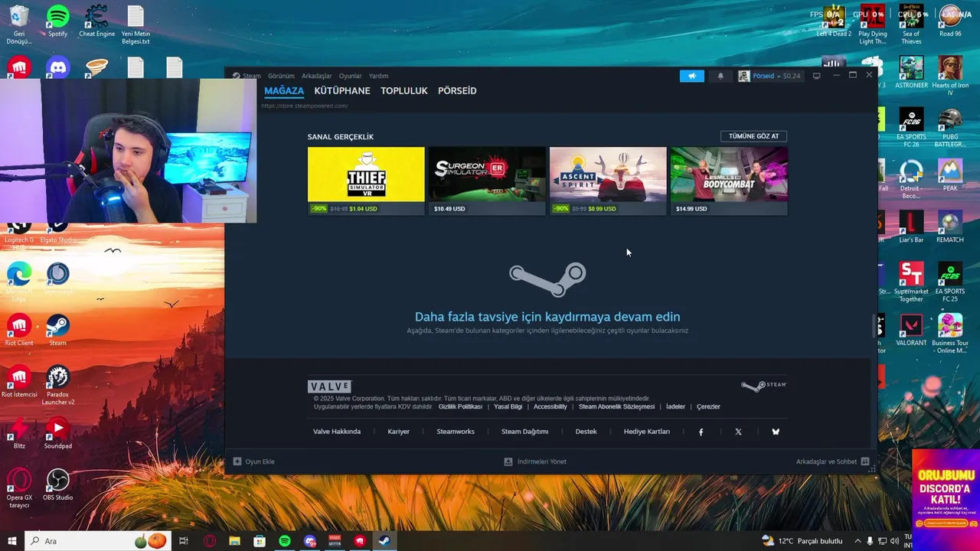
Task: Expand the system tray hidden icons chevron
Action: 857,541
